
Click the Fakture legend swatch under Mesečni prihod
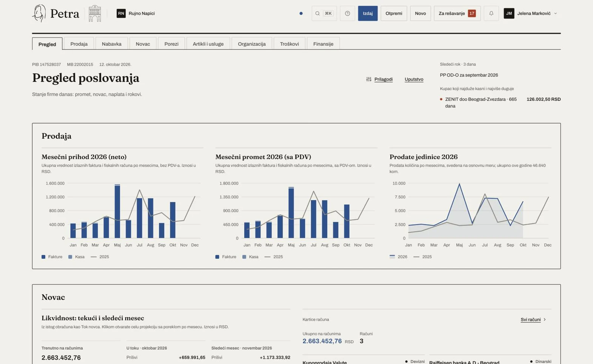pos(43,257)
